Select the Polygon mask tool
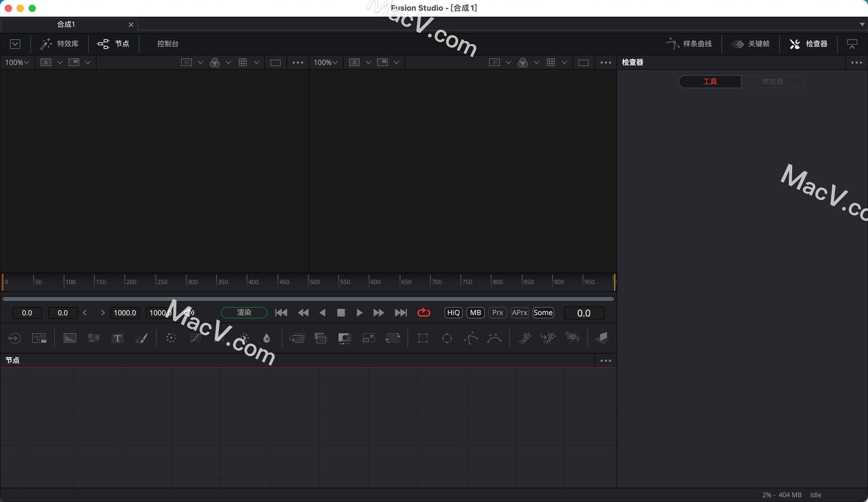The height and width of the screenshot is (502, 868). [471, 338]
